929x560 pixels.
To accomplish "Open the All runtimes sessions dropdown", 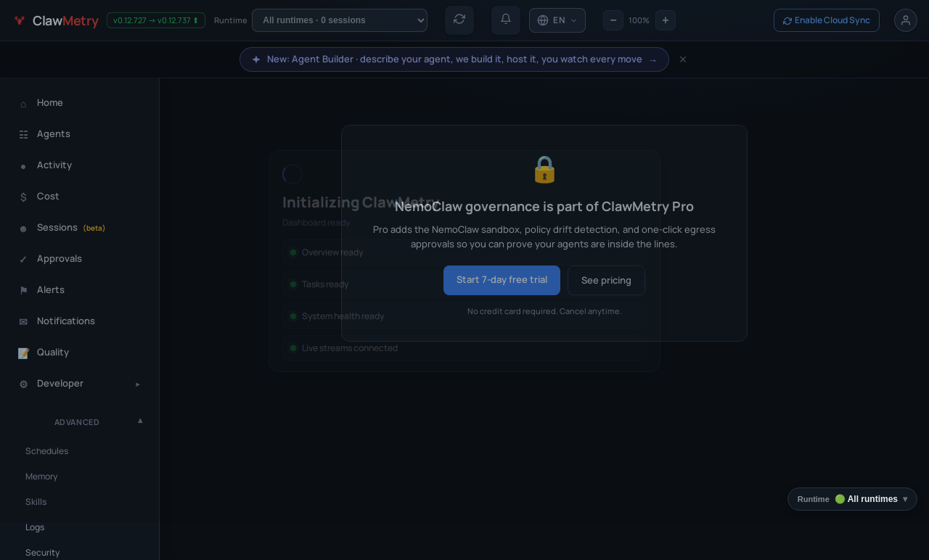I will 340,20.
